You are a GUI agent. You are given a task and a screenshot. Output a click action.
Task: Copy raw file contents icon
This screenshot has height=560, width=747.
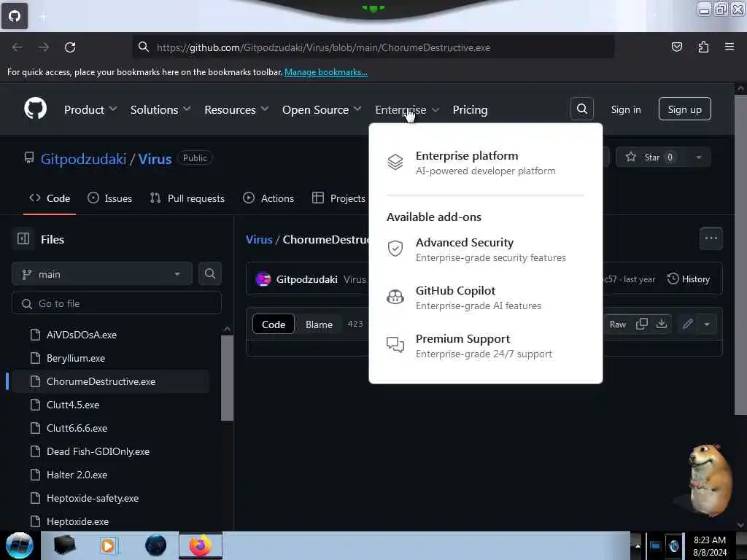pos(642,324)
